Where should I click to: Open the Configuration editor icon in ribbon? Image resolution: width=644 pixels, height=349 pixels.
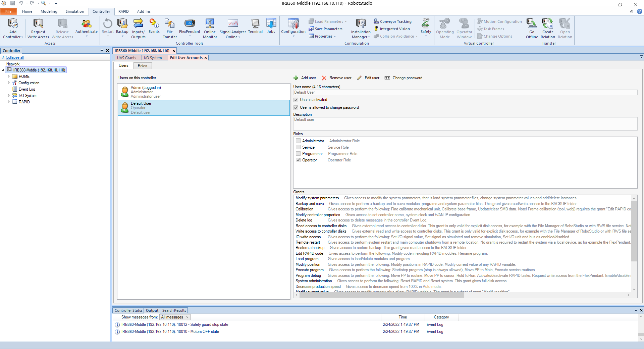(293, 23)
